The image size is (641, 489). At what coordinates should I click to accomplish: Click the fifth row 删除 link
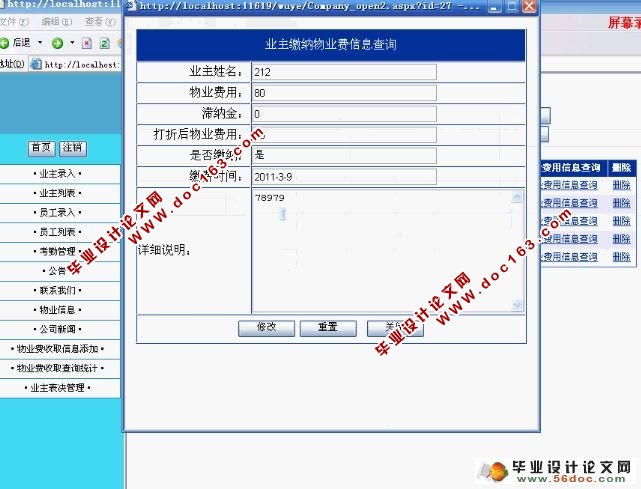pyautogui.click(x=621, y=257)
